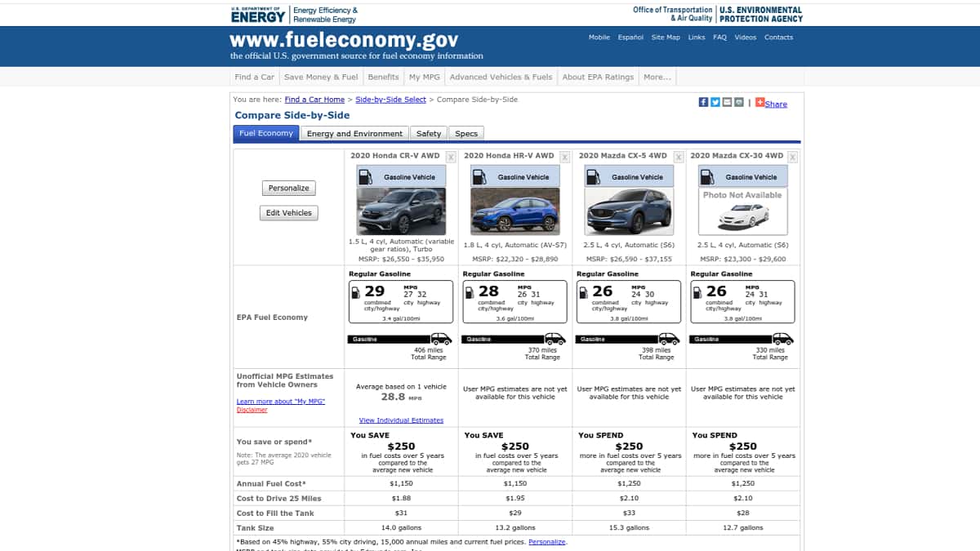This screenshot has height=551, width=980.
Task: Switch to Energy and Environment tab
Action: [354, 134]
